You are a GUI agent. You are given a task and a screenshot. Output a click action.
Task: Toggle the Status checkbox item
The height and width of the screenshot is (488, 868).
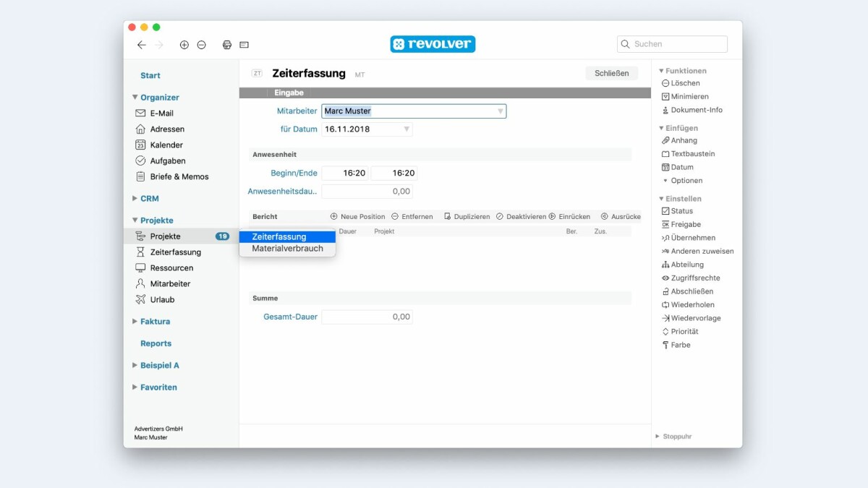tap(681, 211)
